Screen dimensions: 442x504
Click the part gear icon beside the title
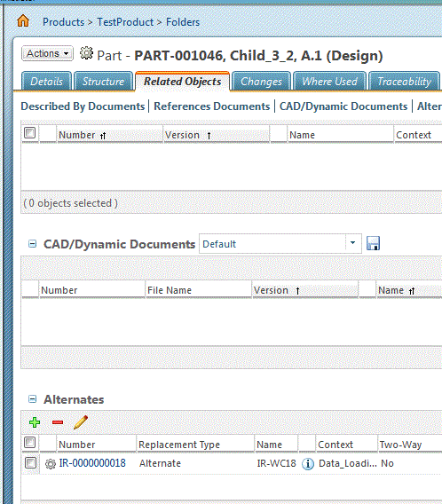(86, 53)
